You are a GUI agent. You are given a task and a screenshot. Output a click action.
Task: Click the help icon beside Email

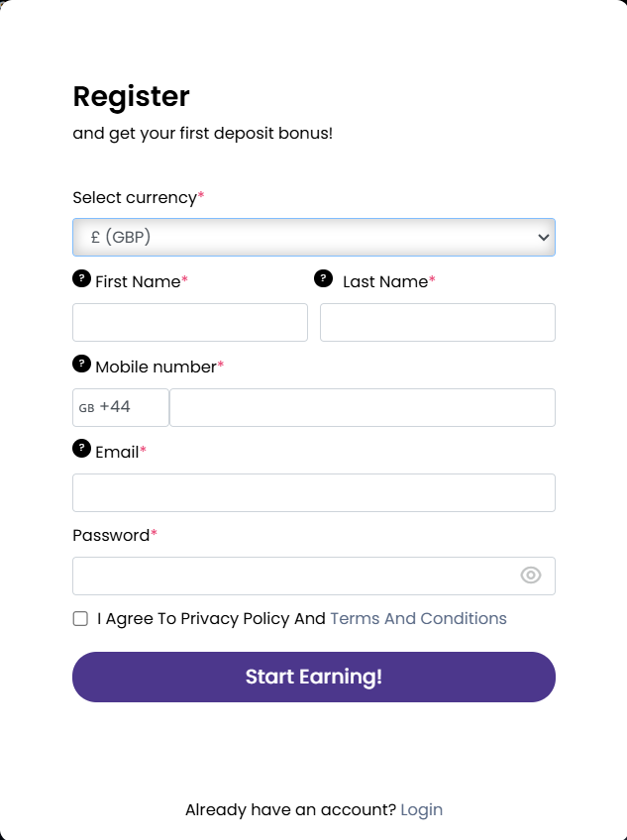click(x=79, y=450)
